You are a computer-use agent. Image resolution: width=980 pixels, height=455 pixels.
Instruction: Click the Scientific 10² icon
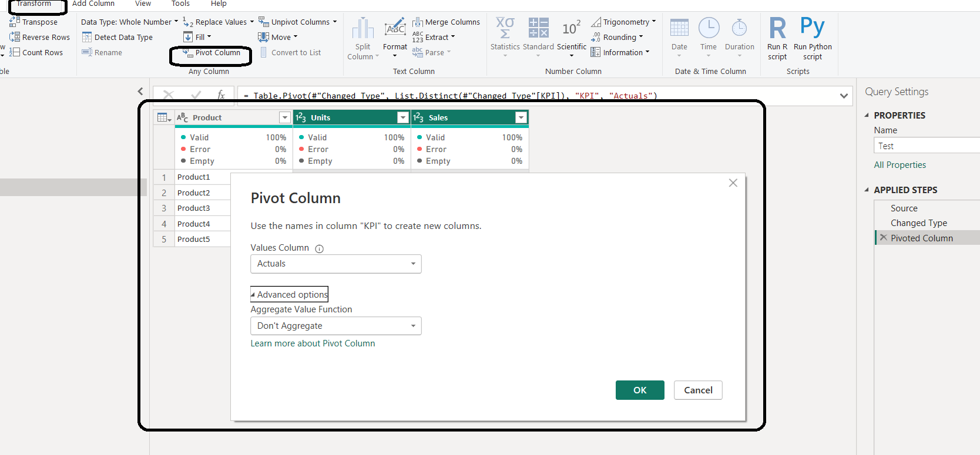pos(571,28)
